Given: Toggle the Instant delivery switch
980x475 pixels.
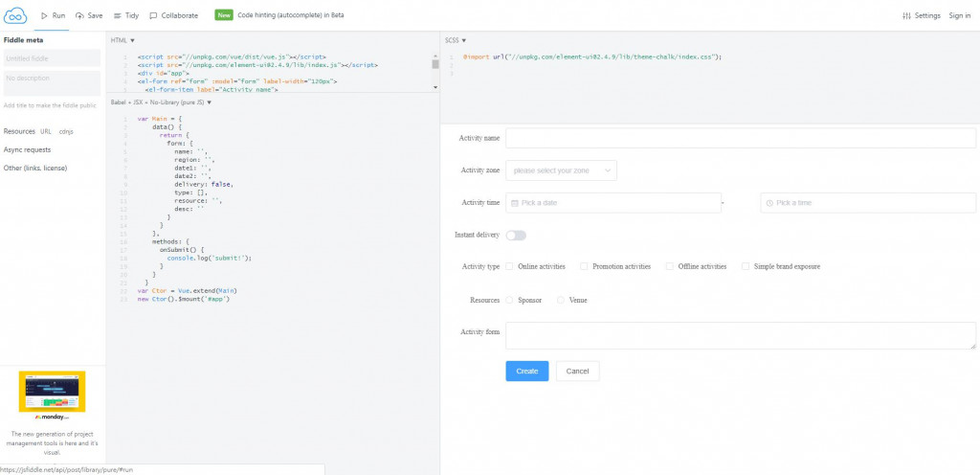Looking at the screenshot, I should tap(516, 235).
